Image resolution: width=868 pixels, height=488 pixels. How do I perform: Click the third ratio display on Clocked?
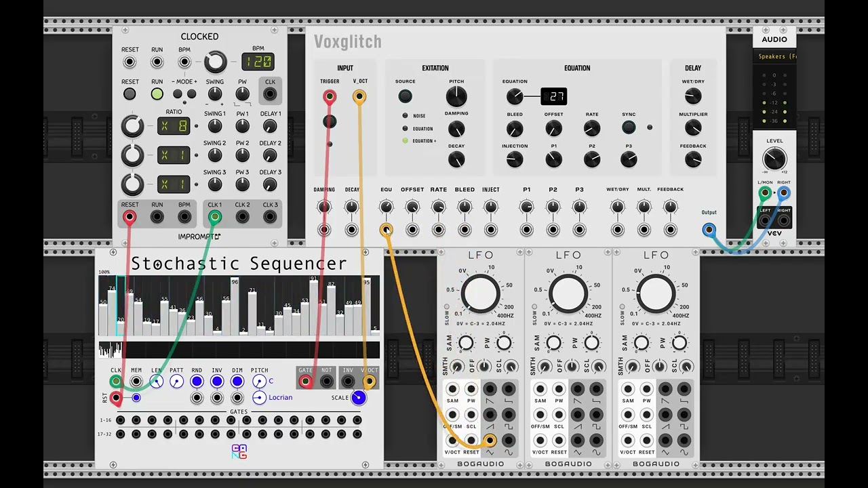click(174, 184)
